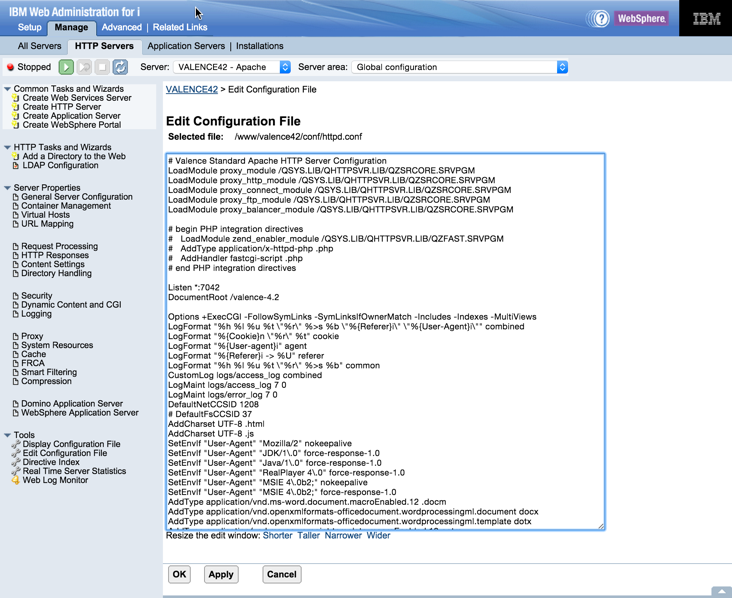Click the Shorter resize link
The height and width of the screenshot is (598, 732).
[277, 535]
